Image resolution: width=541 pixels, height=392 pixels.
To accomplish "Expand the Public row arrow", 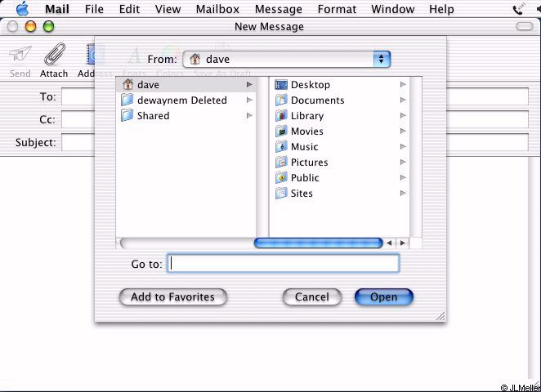I will (x=403, y=177).
